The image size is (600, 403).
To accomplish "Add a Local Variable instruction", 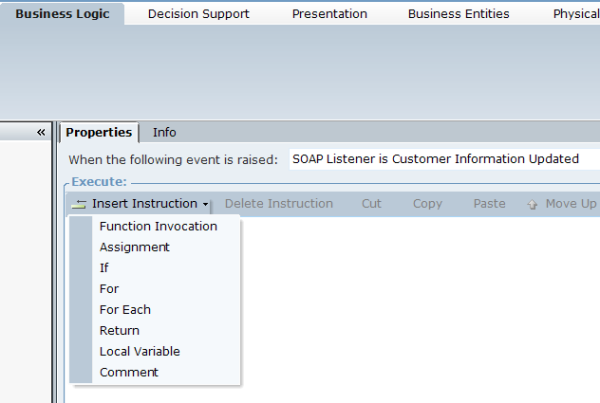I will point(139,352).
